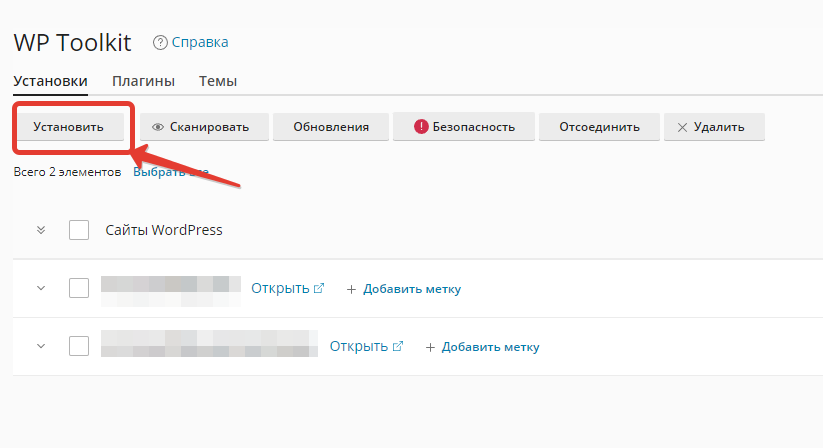Click the Отсоединить button
This screenshot has height=448, width=823.
[x=599, y=127]
